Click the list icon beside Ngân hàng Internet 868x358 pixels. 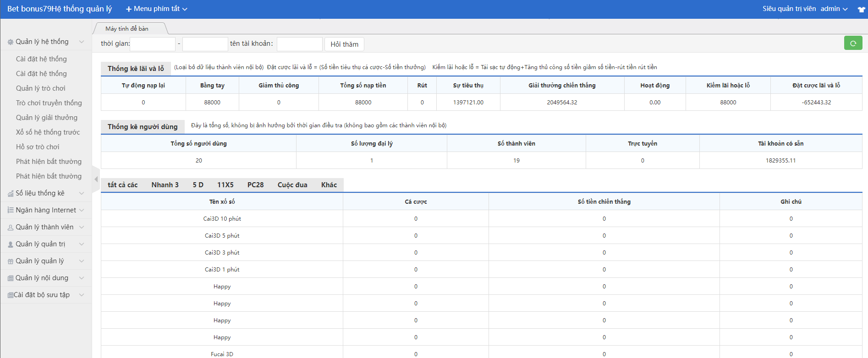(10, 210)
